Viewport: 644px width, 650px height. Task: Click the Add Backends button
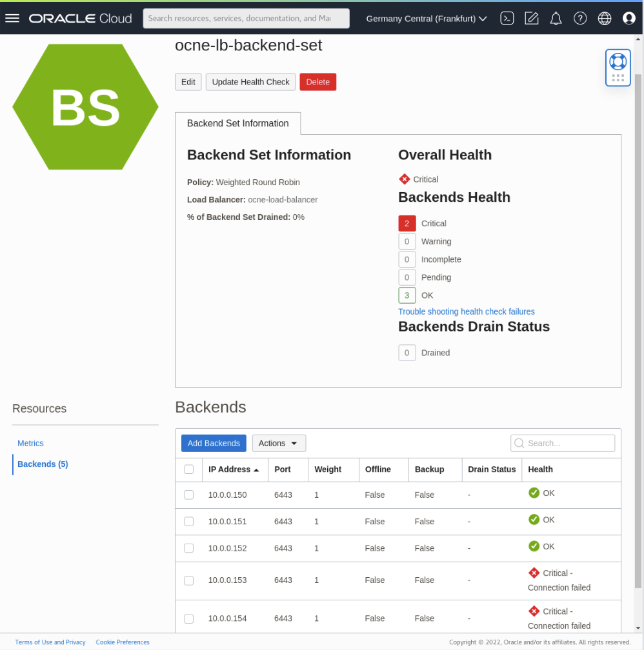click(x=214, y=443)
